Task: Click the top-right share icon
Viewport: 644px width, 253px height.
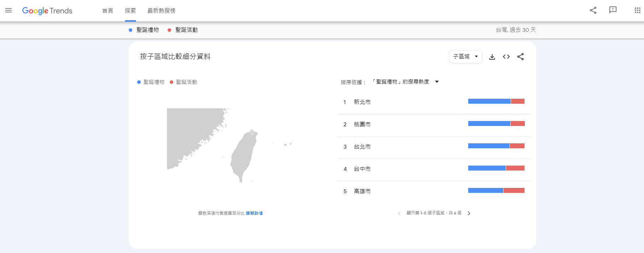Action: pos(593,11)
